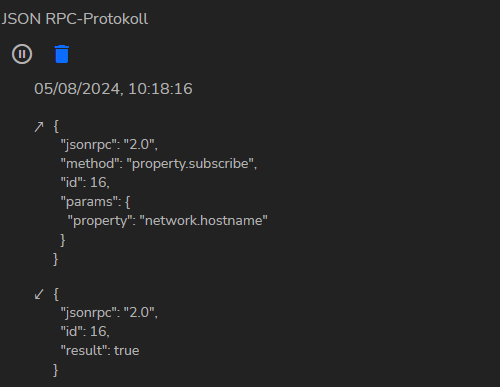Image resolution: width=500 pixels, height=387 pixels.
Task: Click the JSON RPC-Protokoll heading
Action: click(x=75, y=19)
